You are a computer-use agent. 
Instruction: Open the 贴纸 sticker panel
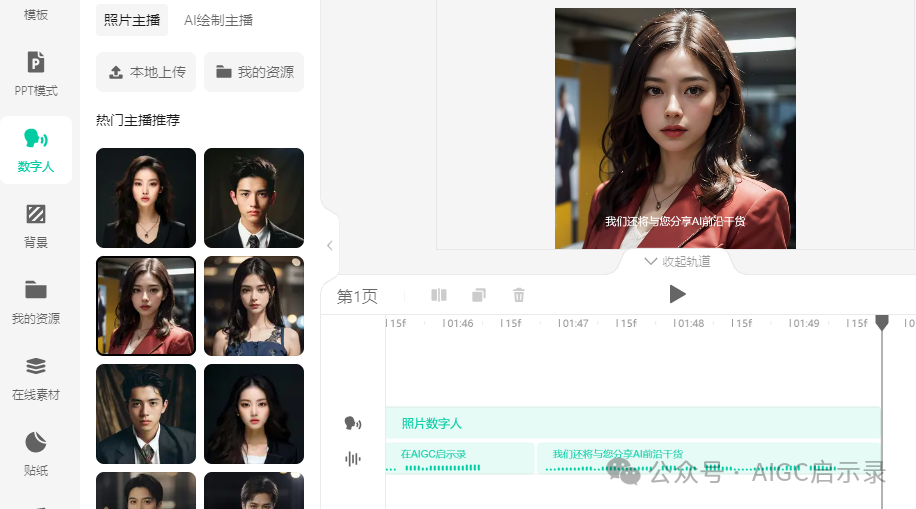[36, 454]
